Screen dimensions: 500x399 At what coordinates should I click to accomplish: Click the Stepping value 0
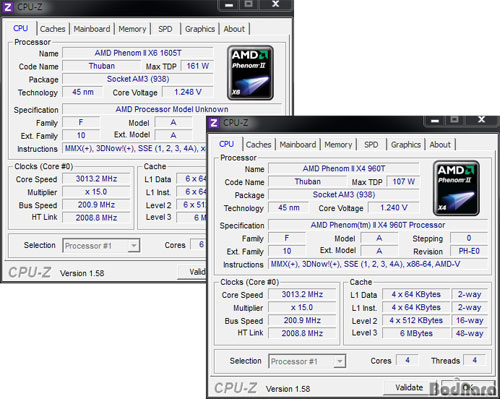click(x=469, y=238)
